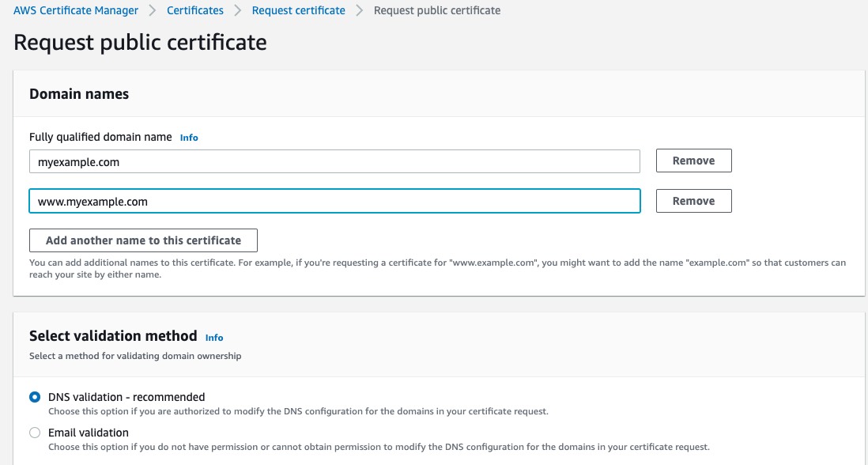This screenshot has width=868, height=465.
Task: Open the Request certificate breadcrumb link
Action: pyautogui.click(x=298, y=10)
